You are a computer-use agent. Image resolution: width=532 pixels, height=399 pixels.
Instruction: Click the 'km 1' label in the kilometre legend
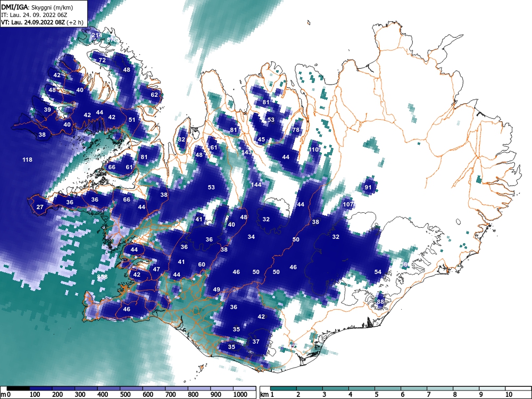[267, 395]
